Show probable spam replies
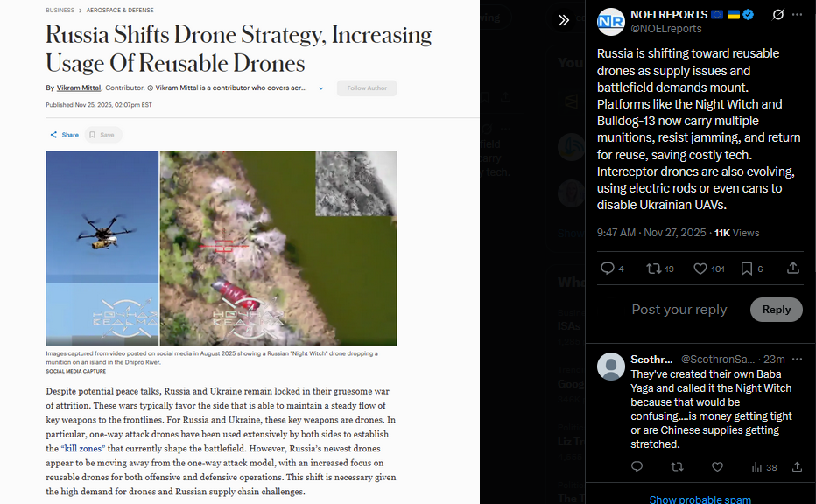Image resolution: width=816 pixels, height=504 pixels. 700,499
